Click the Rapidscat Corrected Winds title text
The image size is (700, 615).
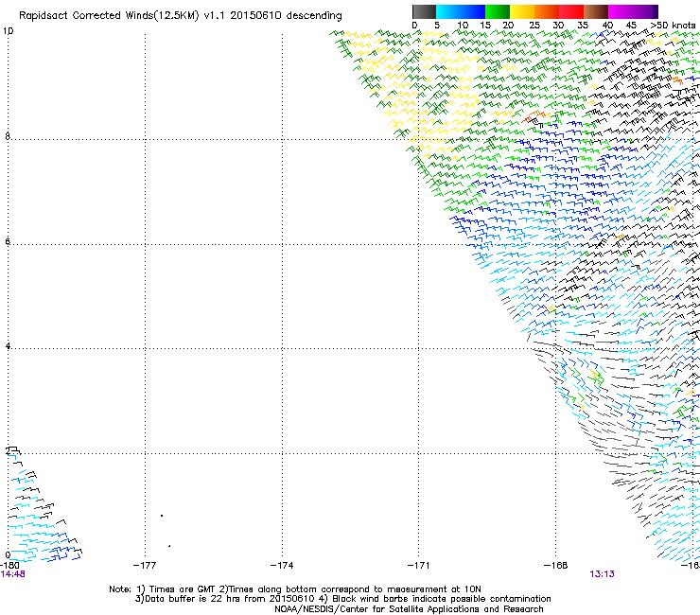click(181, 16)
